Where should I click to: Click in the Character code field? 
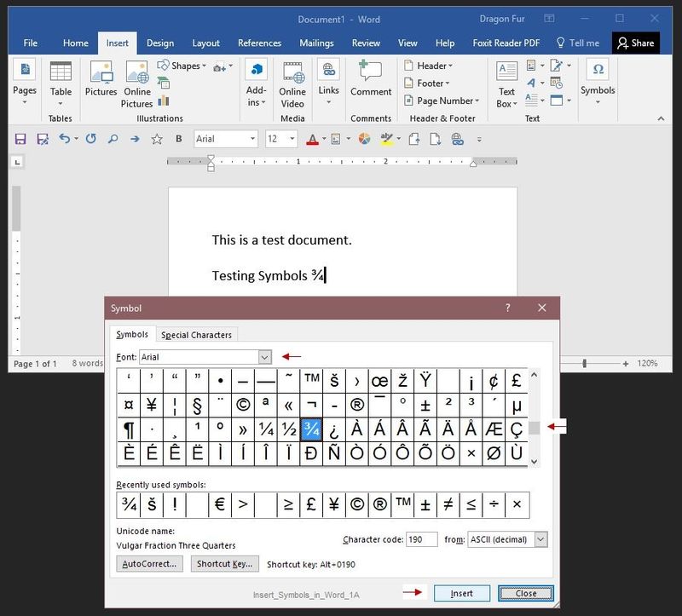tap(422, 539)
